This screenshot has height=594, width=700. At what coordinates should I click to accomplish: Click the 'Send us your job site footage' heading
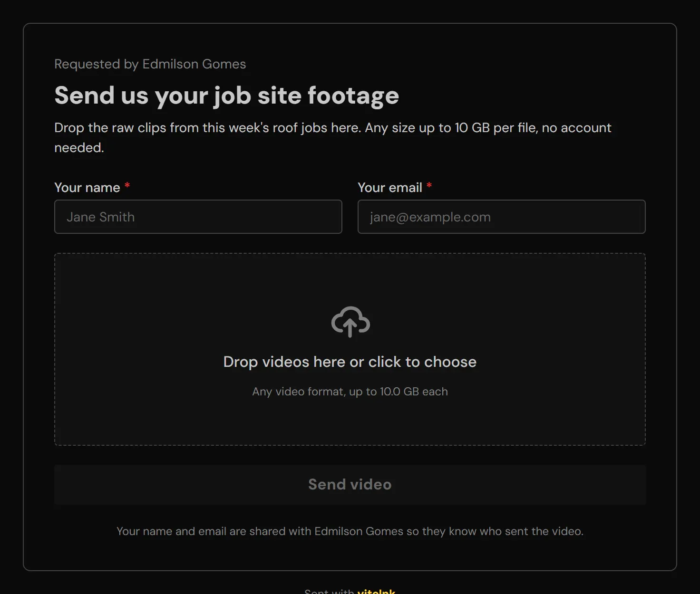227,96
